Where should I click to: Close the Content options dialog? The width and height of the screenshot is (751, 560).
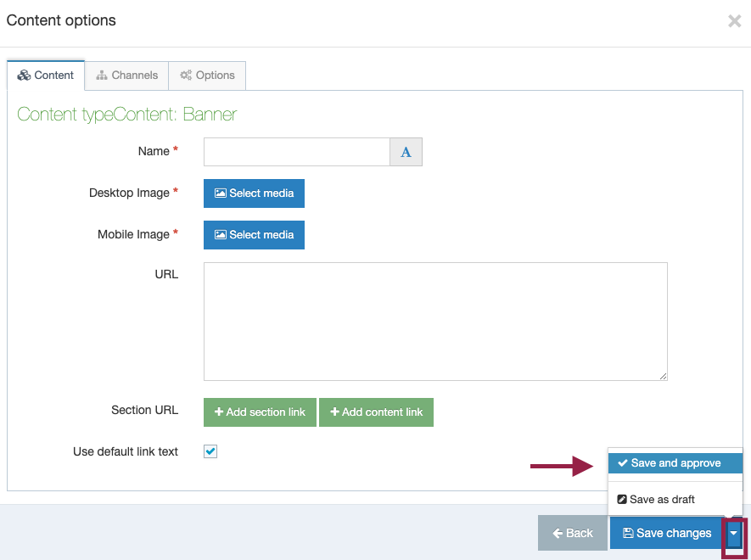pyautogui.click(x=734, y=21)
